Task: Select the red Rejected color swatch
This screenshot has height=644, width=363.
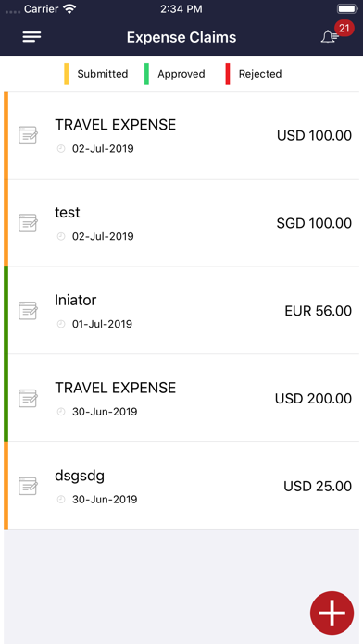Action: click(x=228, y=74)
